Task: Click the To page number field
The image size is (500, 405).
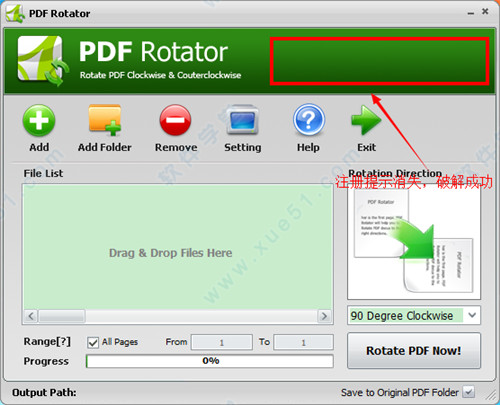Action: coord(303,342)
